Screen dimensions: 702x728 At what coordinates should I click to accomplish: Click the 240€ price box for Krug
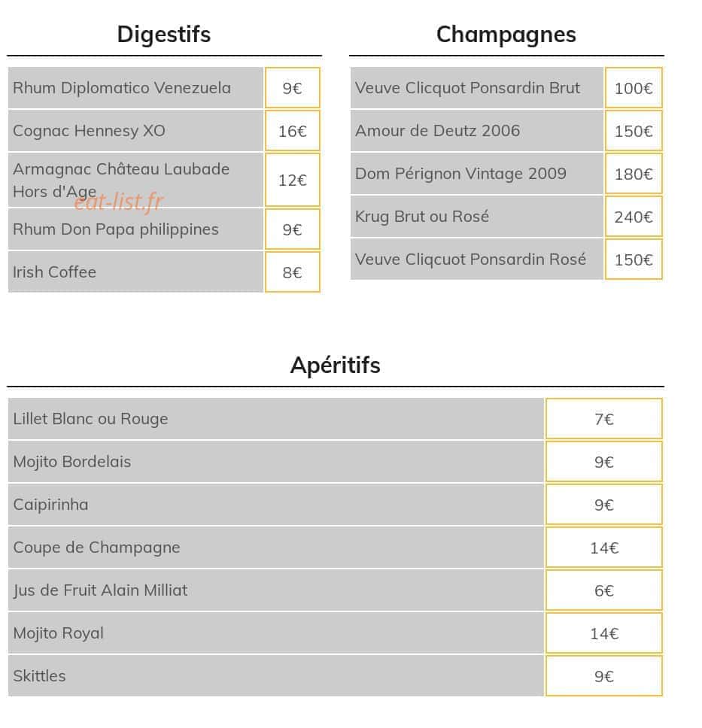pyautogui.click(x=634, y=217)
